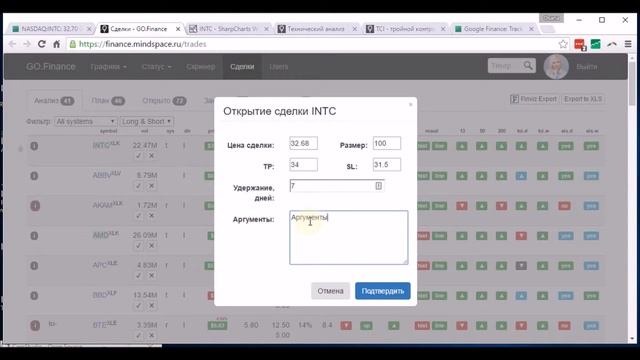Open the All systems filter dropdown
Screen dimensions: 640x360
(86, 121)
